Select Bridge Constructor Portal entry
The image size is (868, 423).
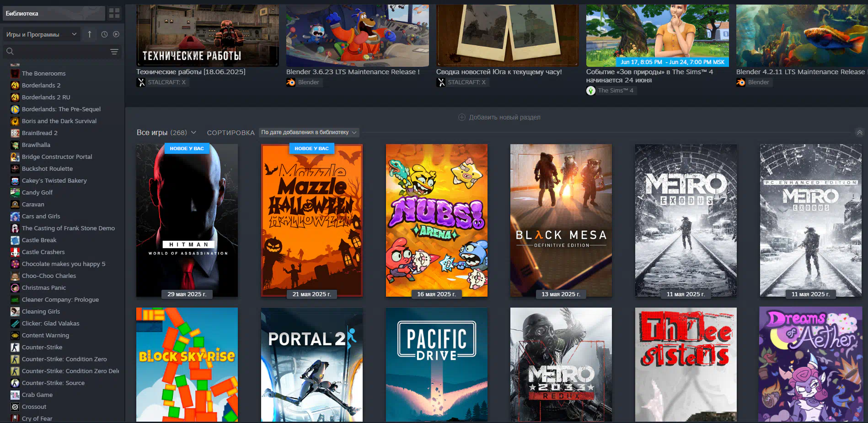(57, 157)
